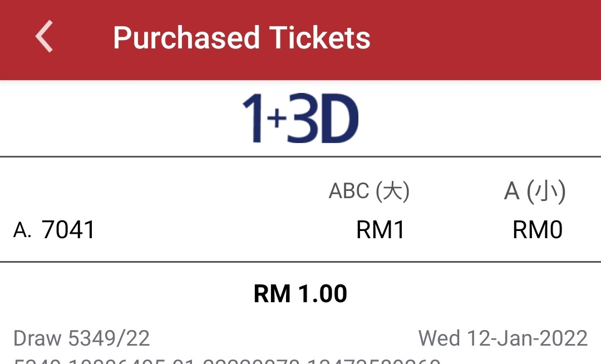This screenshot has height=364, width=601.
Task: Tap the RM 1.00 total amount
Action: 300,293
